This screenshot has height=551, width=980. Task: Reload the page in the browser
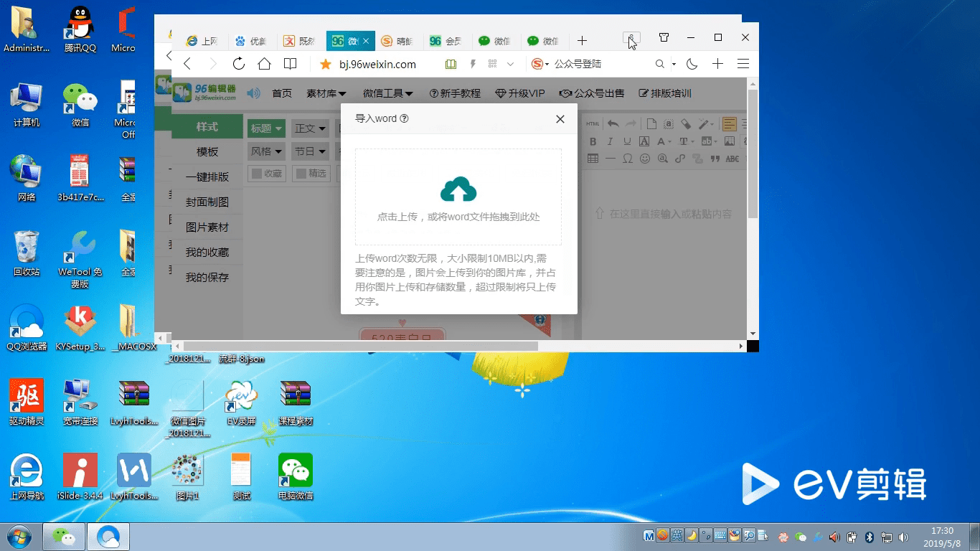click(x=239, y=64)
